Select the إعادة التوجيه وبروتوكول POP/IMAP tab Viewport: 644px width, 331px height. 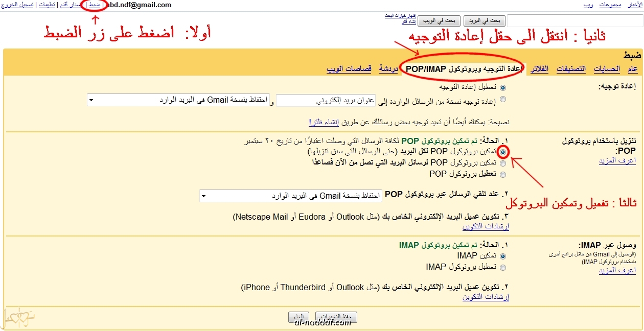point(464,69)
